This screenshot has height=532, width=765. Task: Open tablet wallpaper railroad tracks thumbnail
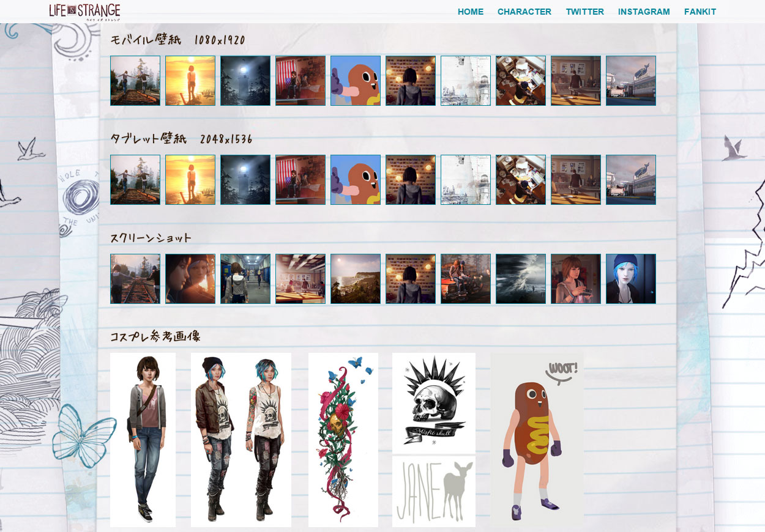(135, 180)
